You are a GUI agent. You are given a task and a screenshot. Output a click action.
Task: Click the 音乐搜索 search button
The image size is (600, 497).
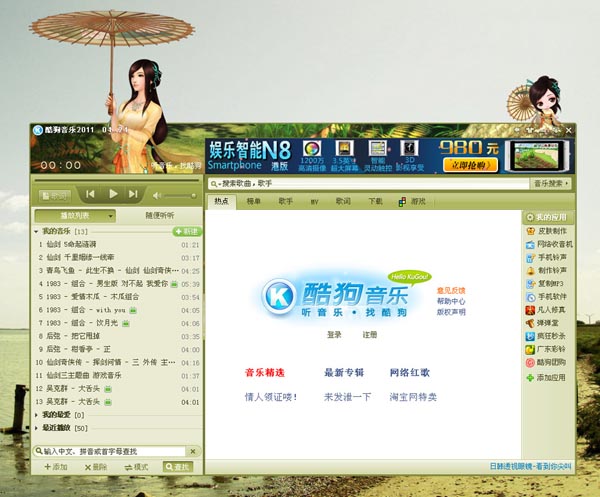pos(551,184)
